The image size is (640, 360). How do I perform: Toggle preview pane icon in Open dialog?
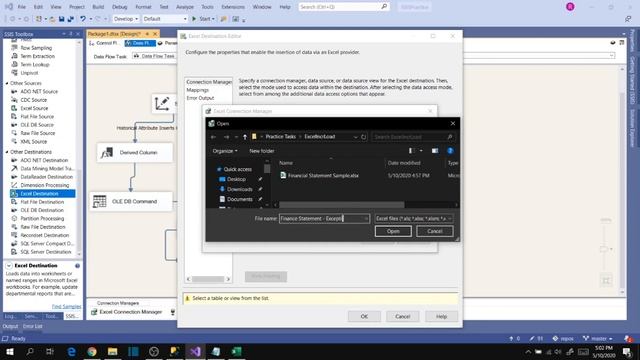point(435,151)
